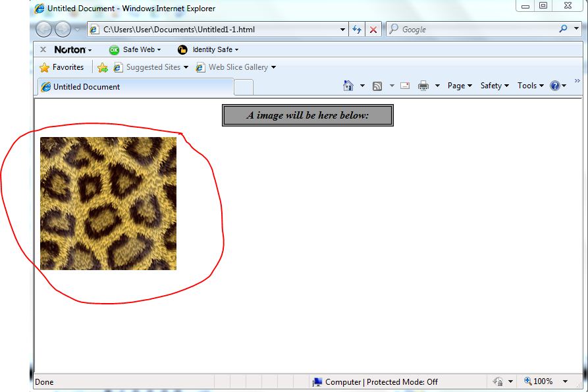The height and width of the screenshot is (392, 588).
Task: Open the Zoom level dropdown arrow
Action: click(565, 381)
